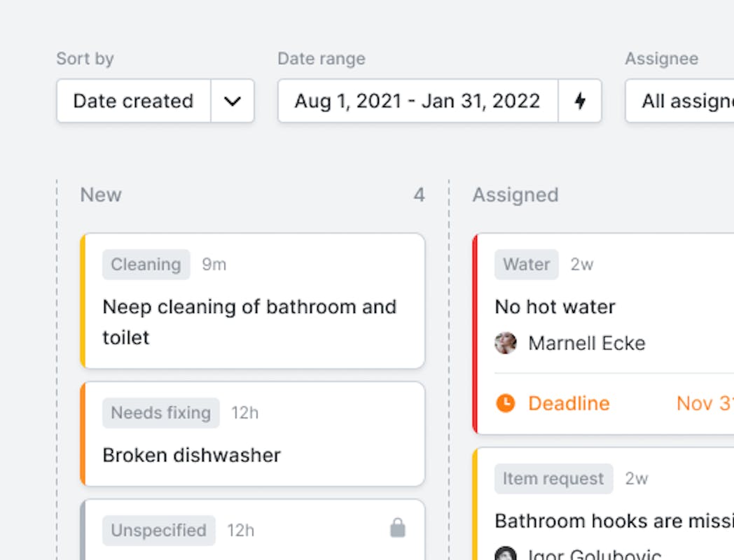Open the All assignees dropdown
The width and height of the screenshot is (734, 560).
tap(679, 101)
